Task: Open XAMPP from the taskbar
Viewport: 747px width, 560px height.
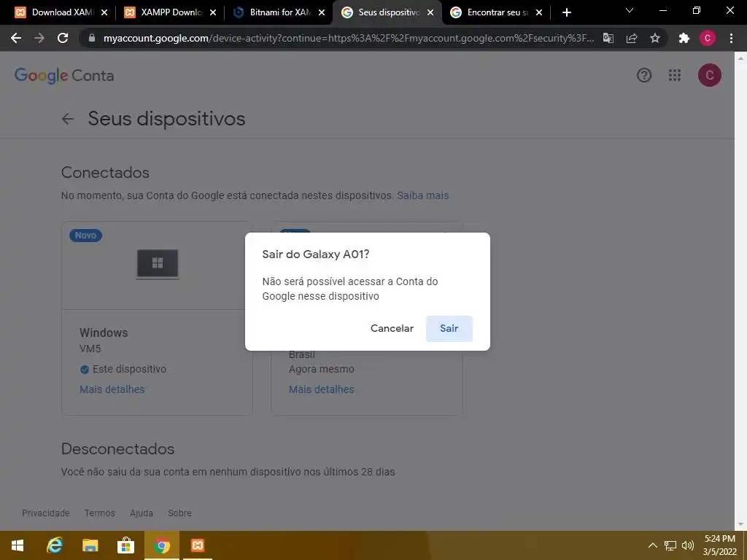Action: click(197, 545)
